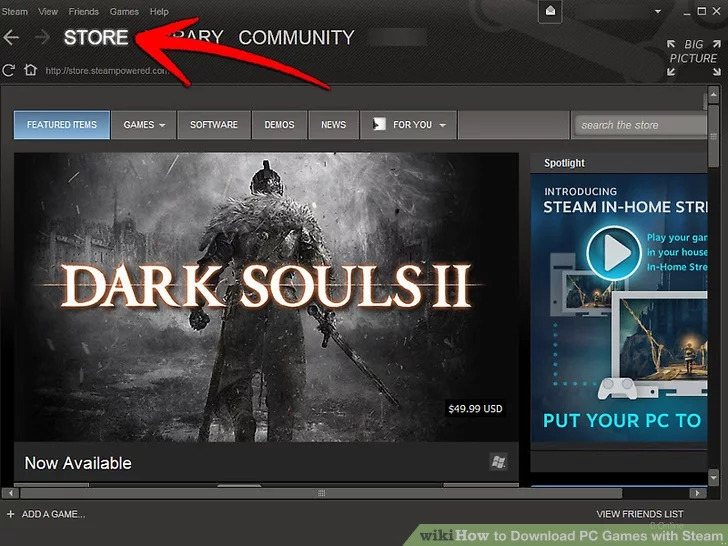
Task: Click the vertical scrollbar up arrow
Action: (714, 96)
